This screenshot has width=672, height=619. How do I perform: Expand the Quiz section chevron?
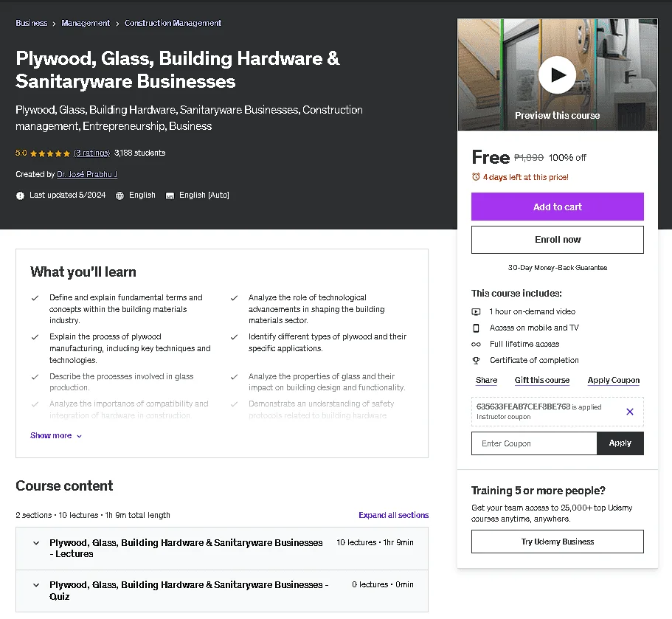point(36,585)
